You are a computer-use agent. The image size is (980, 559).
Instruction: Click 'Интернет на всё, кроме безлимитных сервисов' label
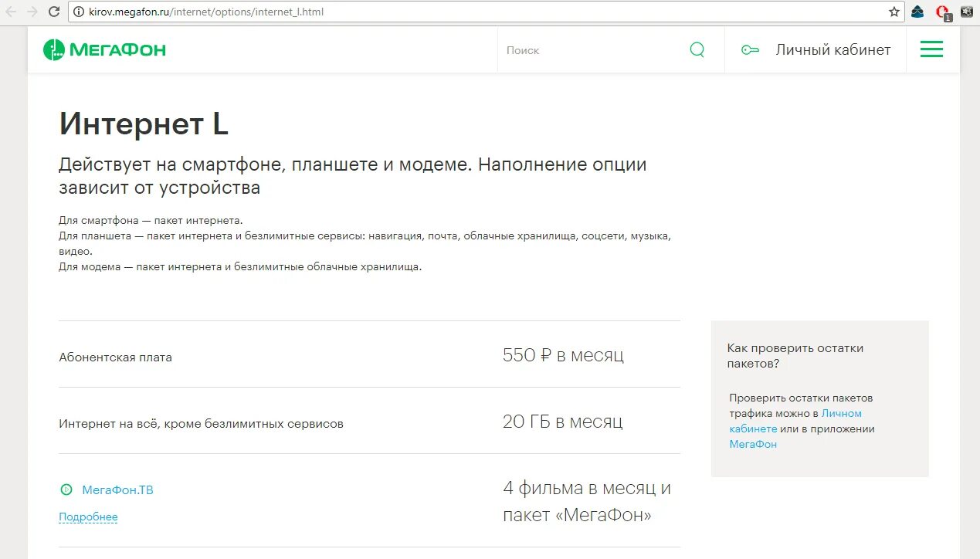tap(201, 424)
